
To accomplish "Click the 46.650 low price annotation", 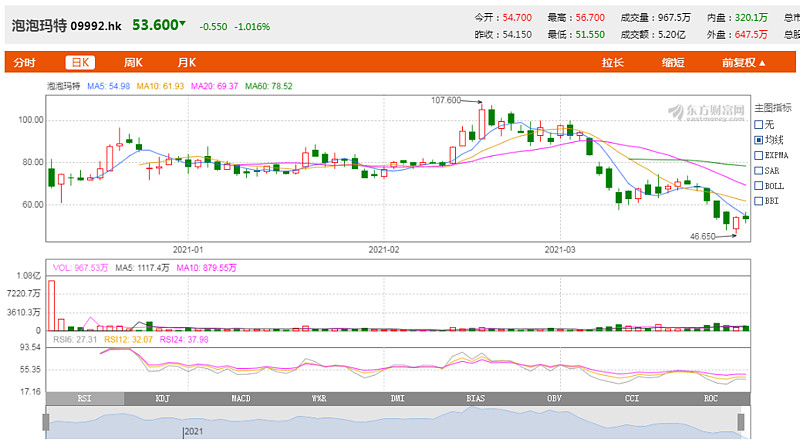I will click(x=703, y=236).
